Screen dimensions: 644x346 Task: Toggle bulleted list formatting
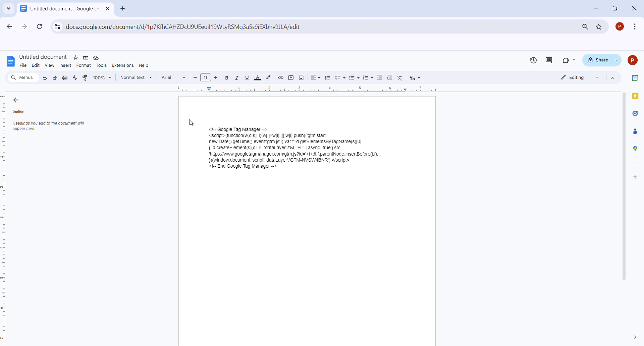coord(352,78)
